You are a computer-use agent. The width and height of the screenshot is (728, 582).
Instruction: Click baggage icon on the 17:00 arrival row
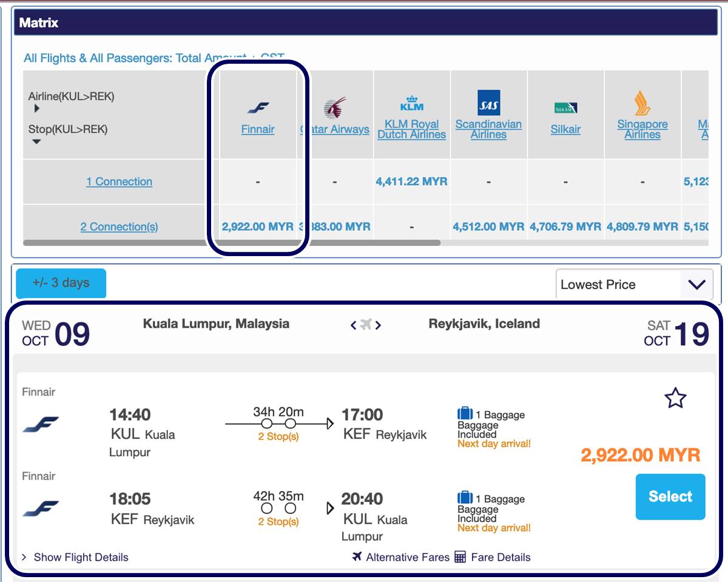click(465, 414)
